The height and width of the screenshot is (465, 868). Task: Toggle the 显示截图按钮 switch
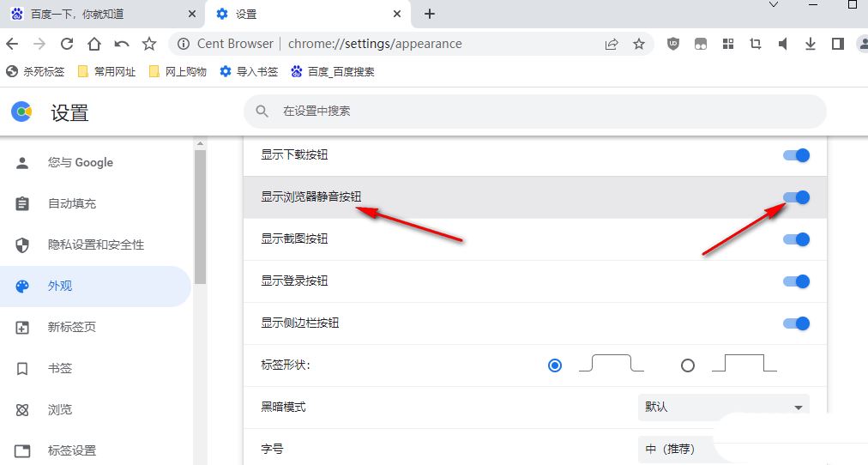(x=796, y=239)
